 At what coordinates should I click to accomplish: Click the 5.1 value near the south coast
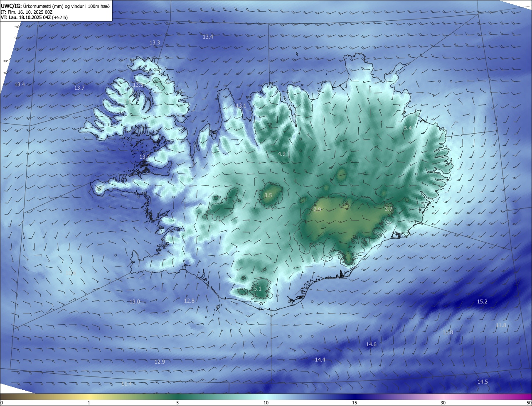pos(257,289)
